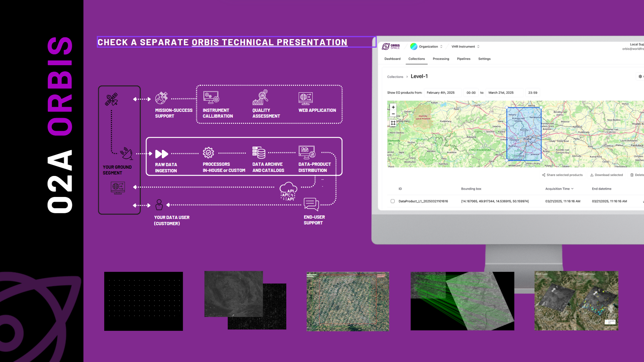Click the Praha label on the map
This screenshot has width=644, height=362.
pyautogui.click(x=527, y=139)
